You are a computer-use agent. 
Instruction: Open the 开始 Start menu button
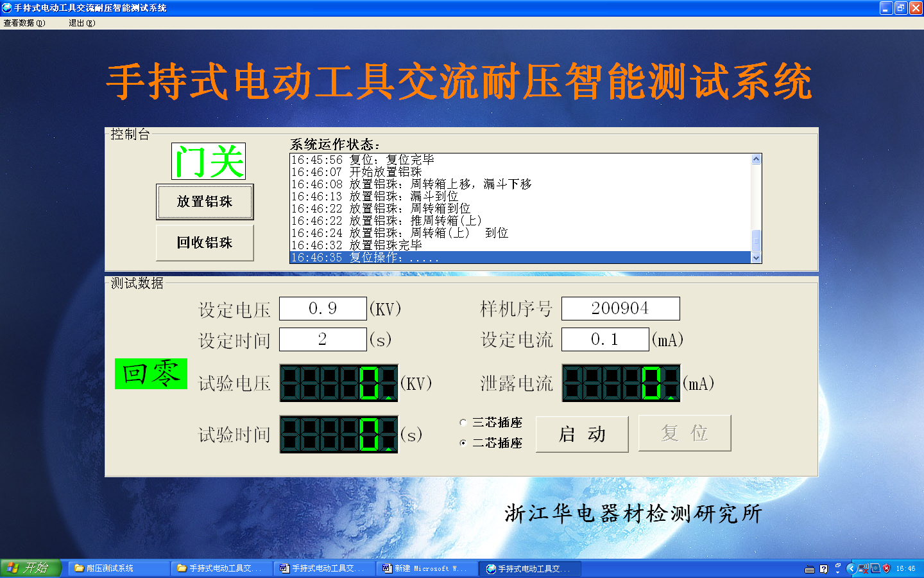pos(30,568)
